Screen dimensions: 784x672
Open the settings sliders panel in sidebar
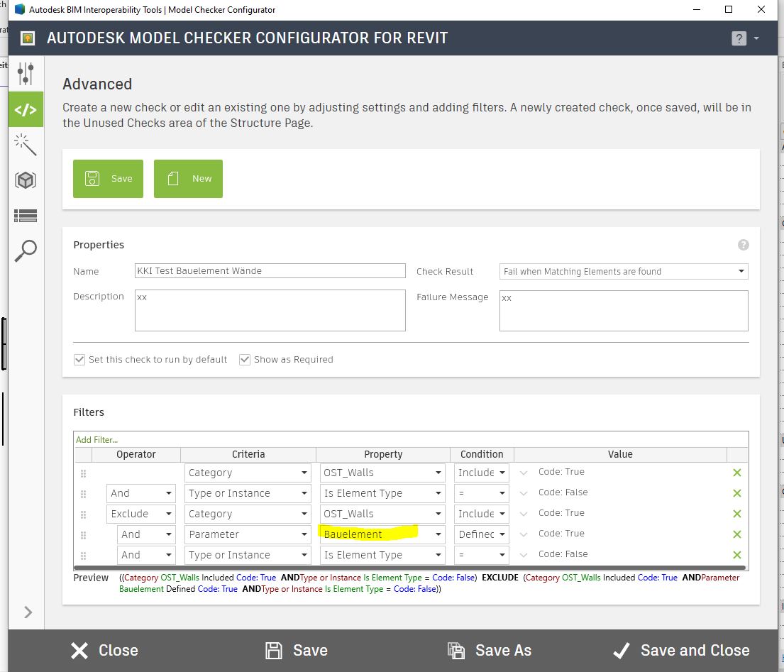(26, 73)
